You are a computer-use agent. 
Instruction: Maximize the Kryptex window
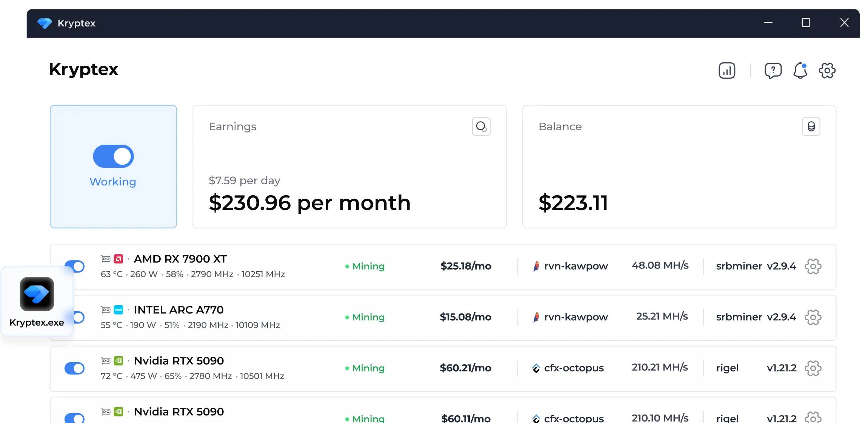tap(806, 23)
